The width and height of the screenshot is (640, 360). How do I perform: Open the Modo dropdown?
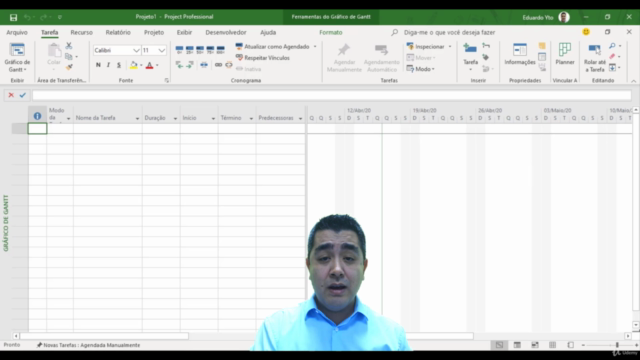click(420, 69)
